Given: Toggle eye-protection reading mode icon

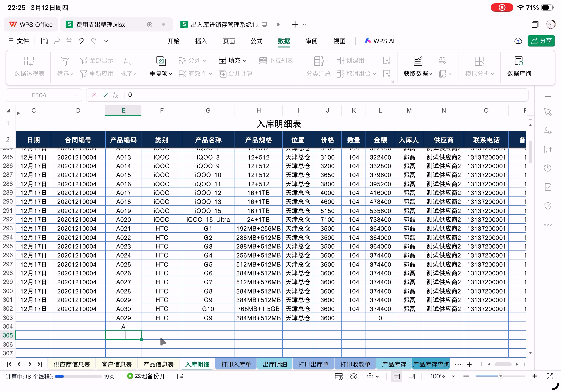Looking at the screenshot, I should (354, 376).
